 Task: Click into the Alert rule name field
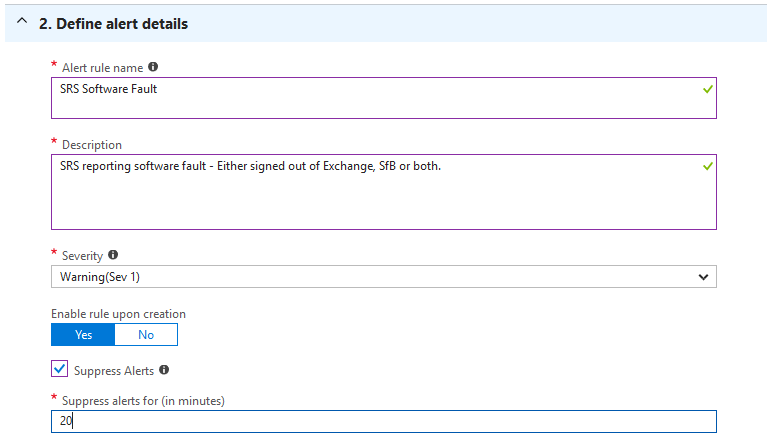tap(384, 98)
